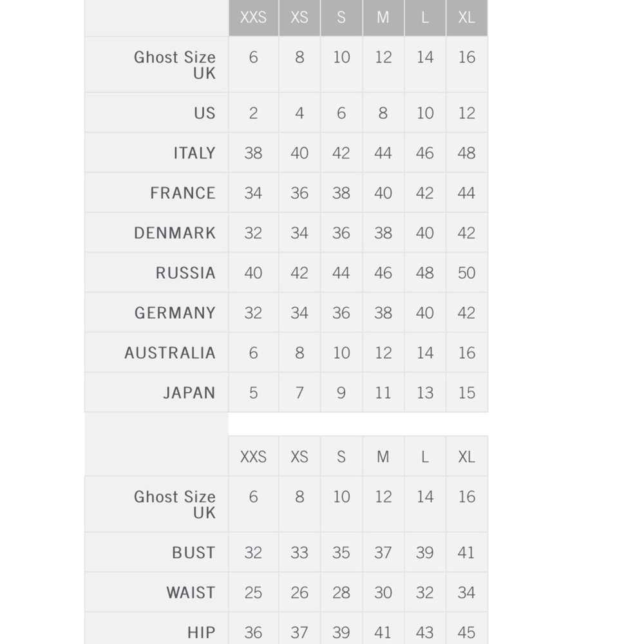Select the FRANCE row label
The height and width of the screenshot is (644, 644).
point(182,193)
